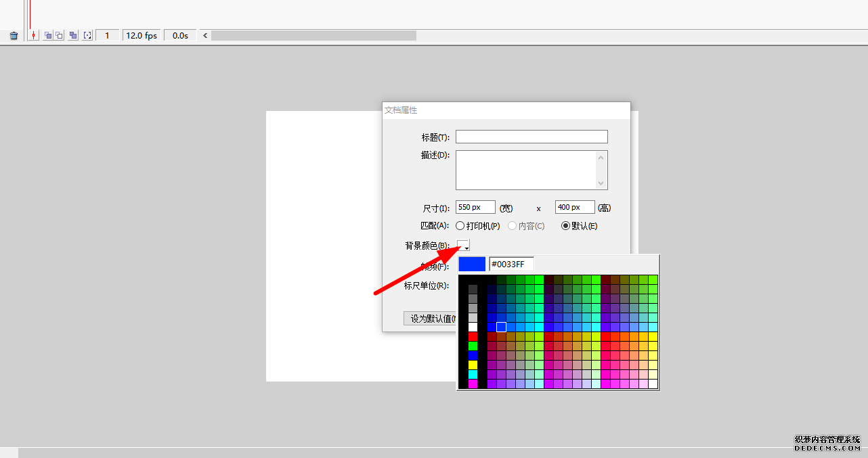Click the 设为默认值 button
This screenshot has width=868, height=458.
coord(430,319)
